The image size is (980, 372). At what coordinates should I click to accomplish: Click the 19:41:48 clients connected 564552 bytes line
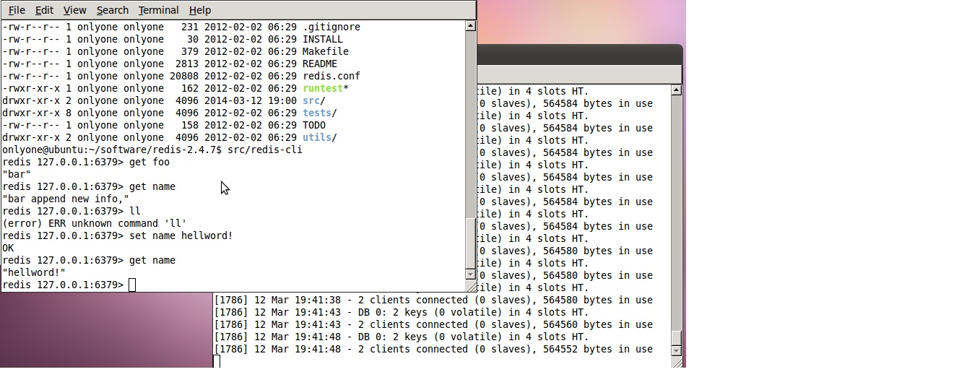pos(433,349)
